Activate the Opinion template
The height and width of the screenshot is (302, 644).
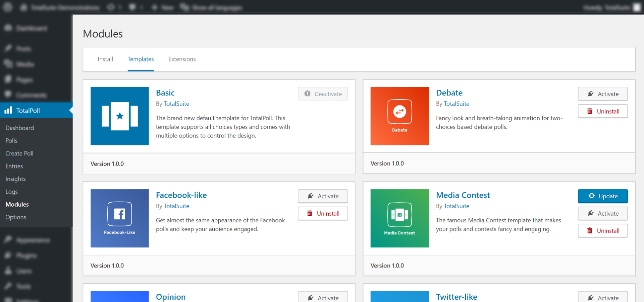click(x=323, y=297)
